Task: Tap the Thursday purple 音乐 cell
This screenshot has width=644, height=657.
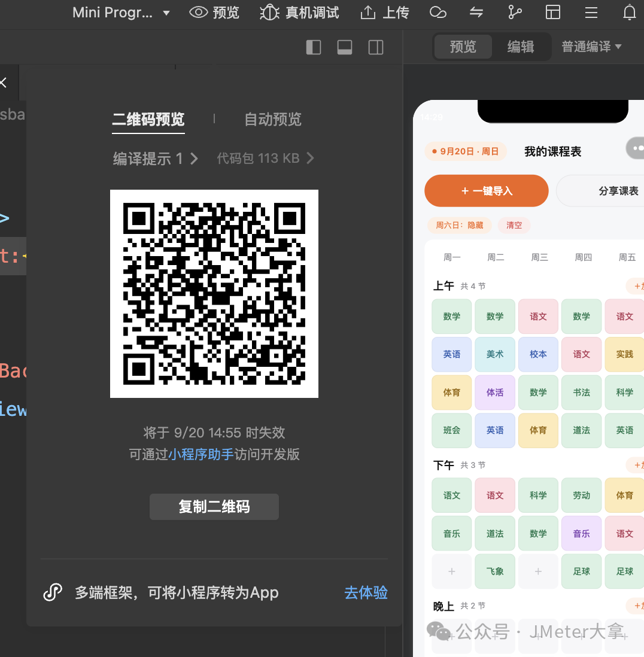Action: [x=582, y=534]
